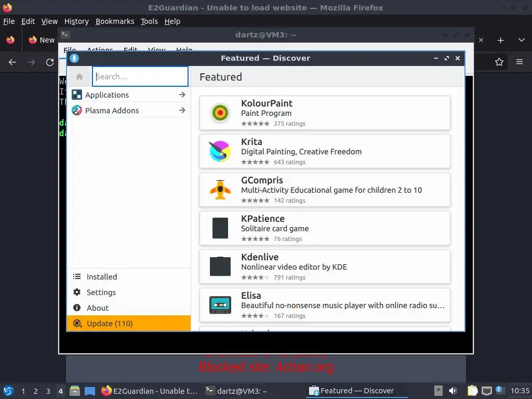Open Update (110) page

[129, 323]
